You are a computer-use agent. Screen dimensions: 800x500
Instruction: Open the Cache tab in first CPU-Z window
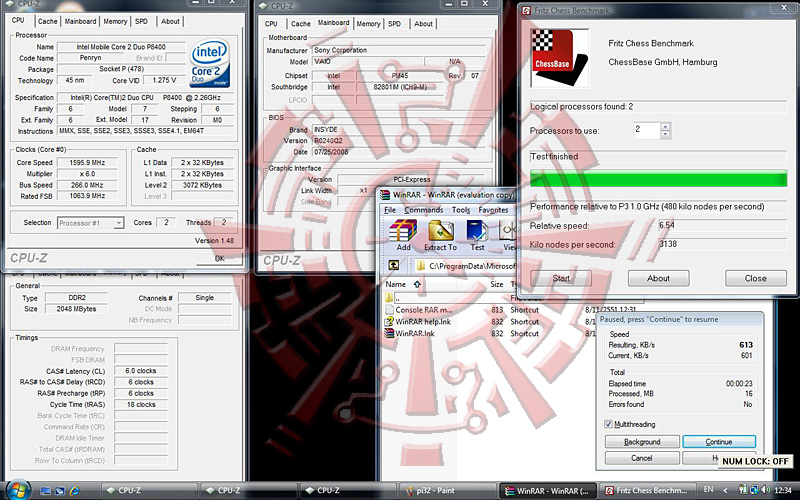pos(47,21)
